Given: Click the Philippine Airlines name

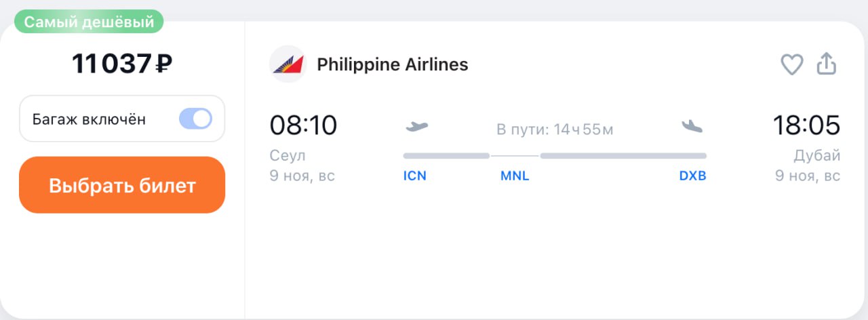Looking at the screenshot, I should coord(393,64).
